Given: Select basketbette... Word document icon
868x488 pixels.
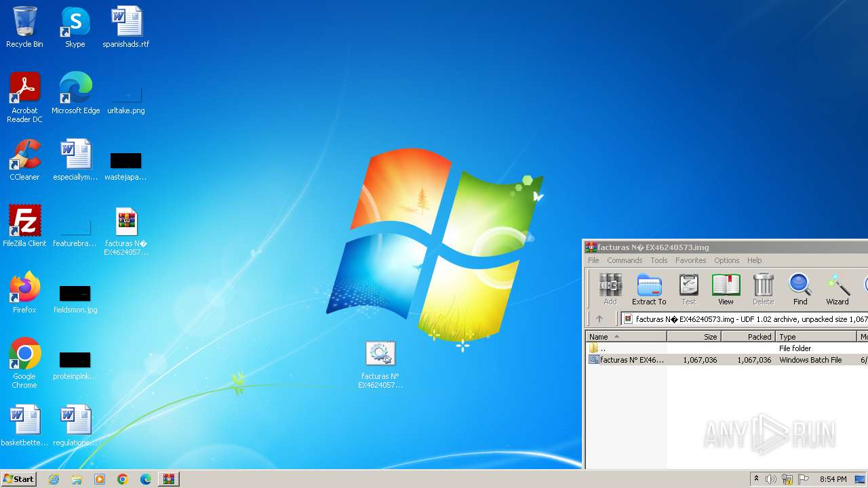Looking at the screenshot, I should pyautogui.click(x=24, y=426).
